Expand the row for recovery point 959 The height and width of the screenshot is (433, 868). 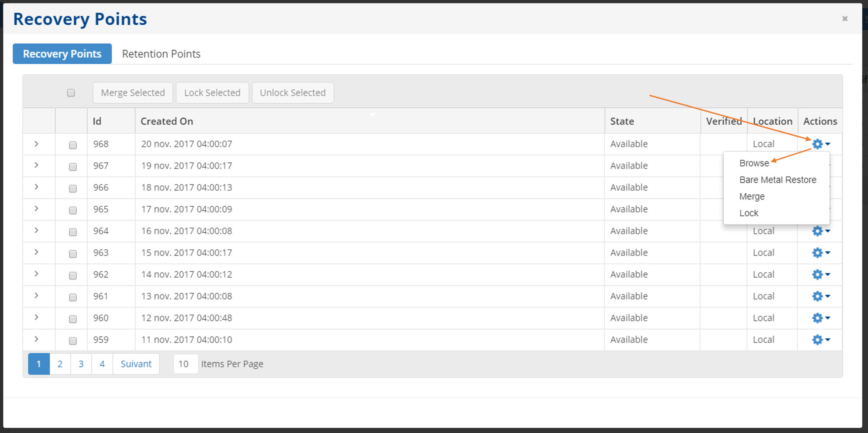(x=36, y=339)
